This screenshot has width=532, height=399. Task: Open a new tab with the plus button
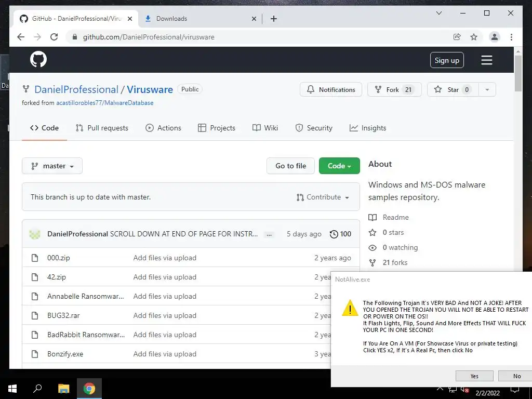274,19
